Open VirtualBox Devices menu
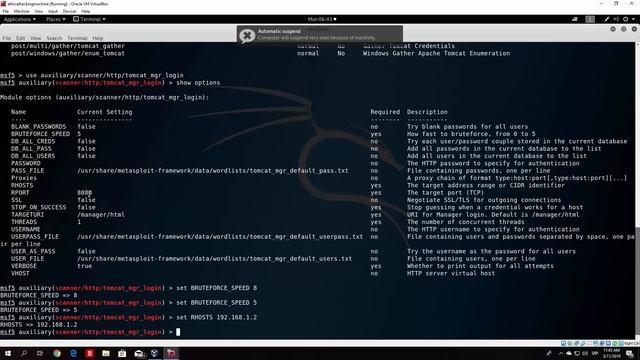Viewport: 640px width, 360px height. 69,11
